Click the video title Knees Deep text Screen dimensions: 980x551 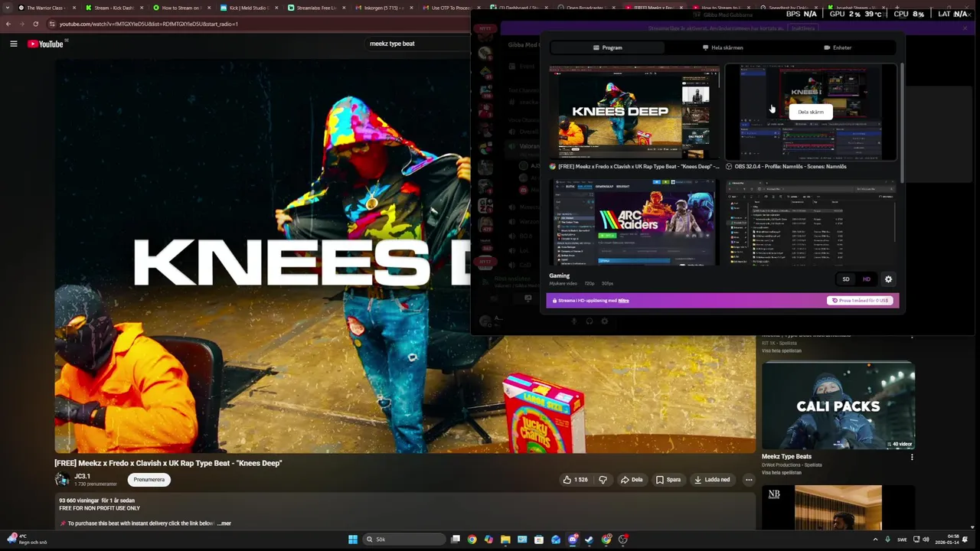tap(168, 463)
